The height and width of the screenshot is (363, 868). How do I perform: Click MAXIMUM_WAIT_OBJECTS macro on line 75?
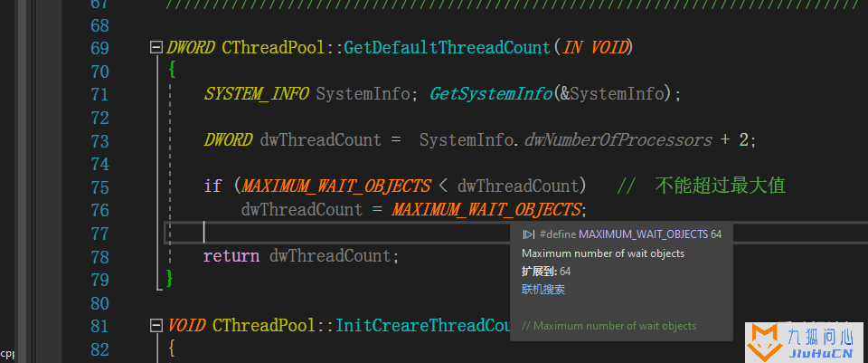335,186
